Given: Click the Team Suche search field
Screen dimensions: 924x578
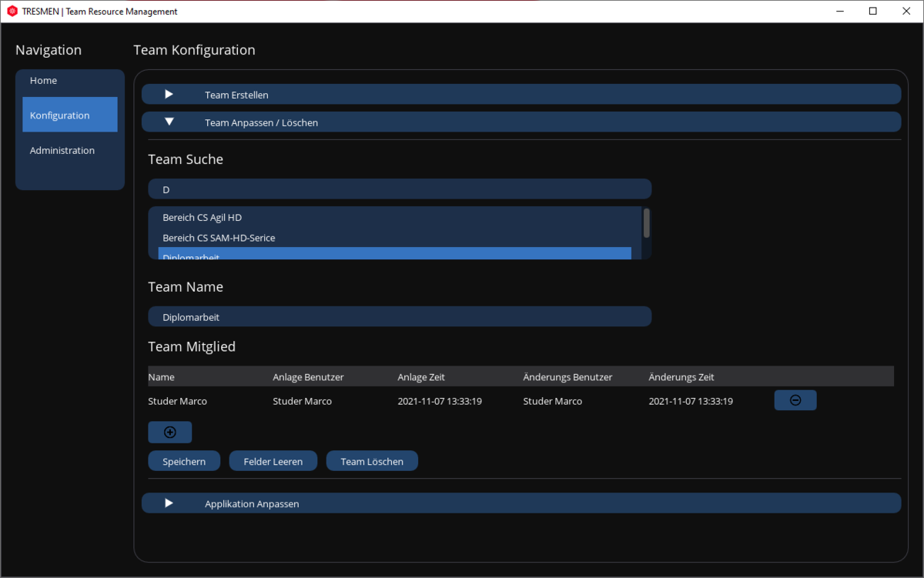Looking at the screenshot, I should coord(400,189).
